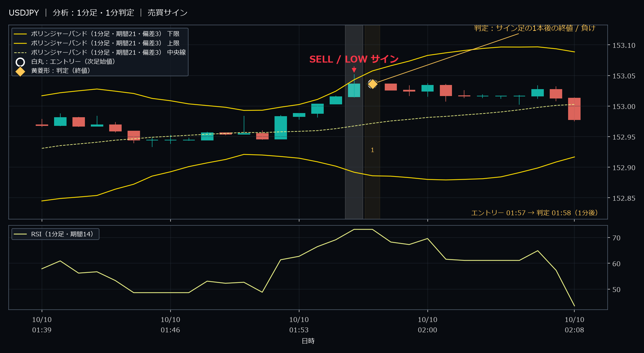Viewport: 644px width, 353px height.
Task: Click the USDJPY title text
Action: coord(24,13)
